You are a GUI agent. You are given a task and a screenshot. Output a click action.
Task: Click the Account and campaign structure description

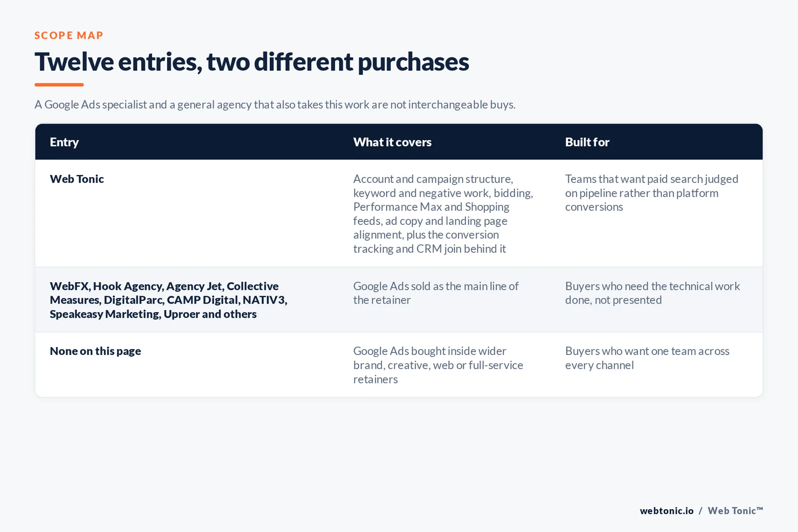tap(443, 213)
